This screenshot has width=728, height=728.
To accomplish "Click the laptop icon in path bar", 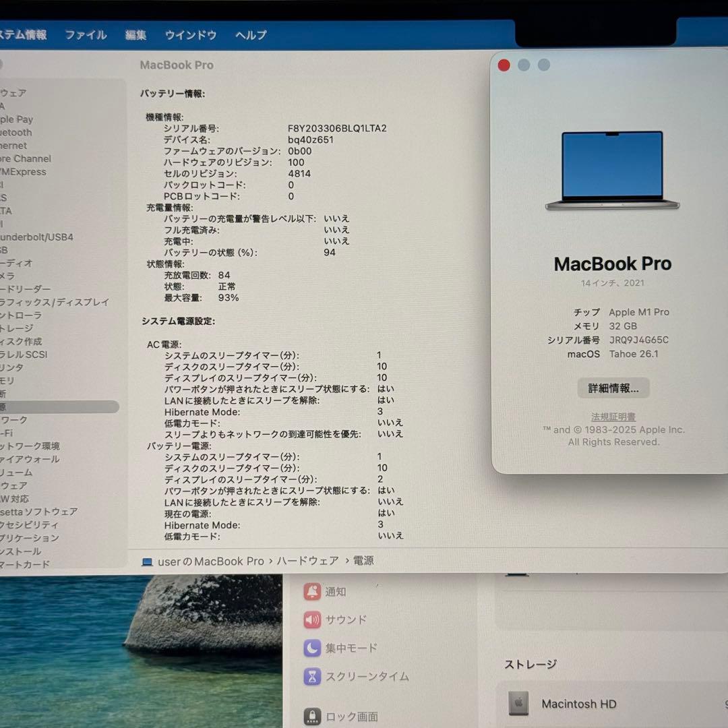I will pyautogui.click(x=147, y=562).
